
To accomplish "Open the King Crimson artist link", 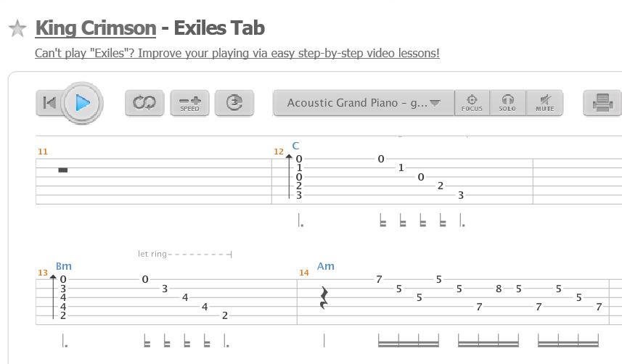I will click(x=96, y=28).
